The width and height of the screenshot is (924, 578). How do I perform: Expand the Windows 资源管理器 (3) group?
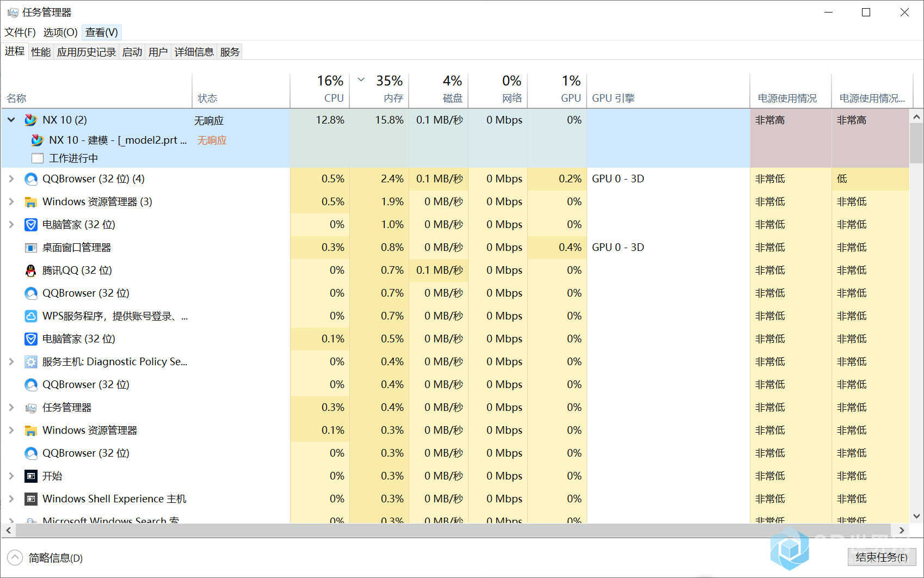click(11, 201)
